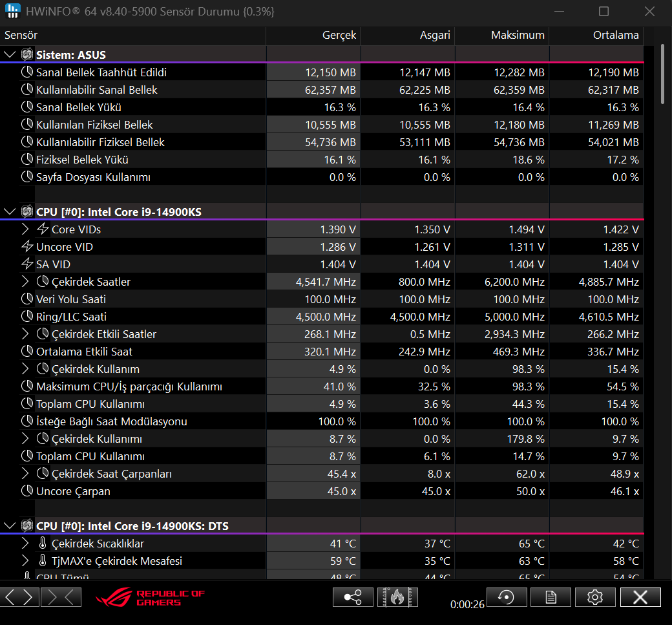Click the Maksimum column header
This screenshot has height=625, width=672.
(502, 35)
